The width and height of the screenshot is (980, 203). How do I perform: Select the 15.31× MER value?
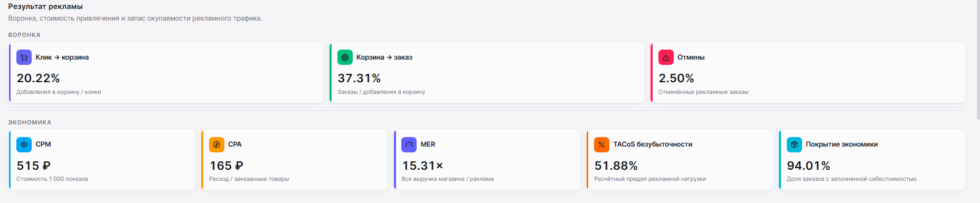point(422,166)
